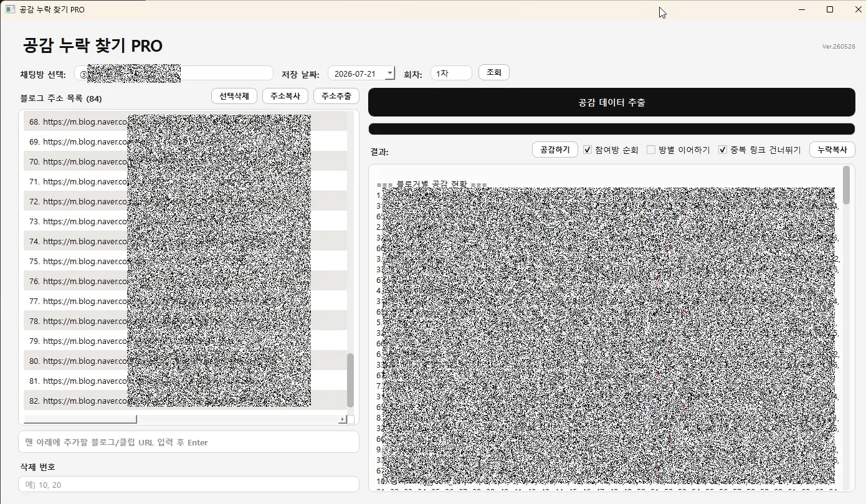Select blog list row 74

[x=185, y=241]
